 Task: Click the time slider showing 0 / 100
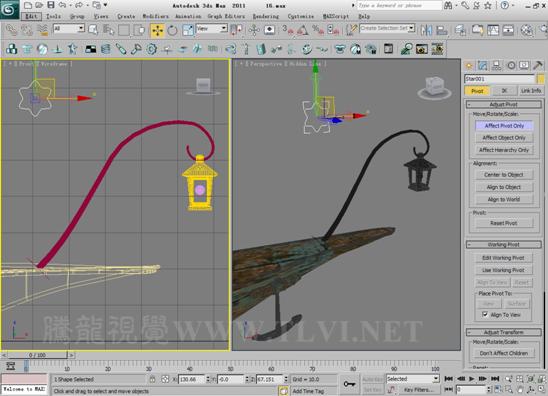coord(37,355)
